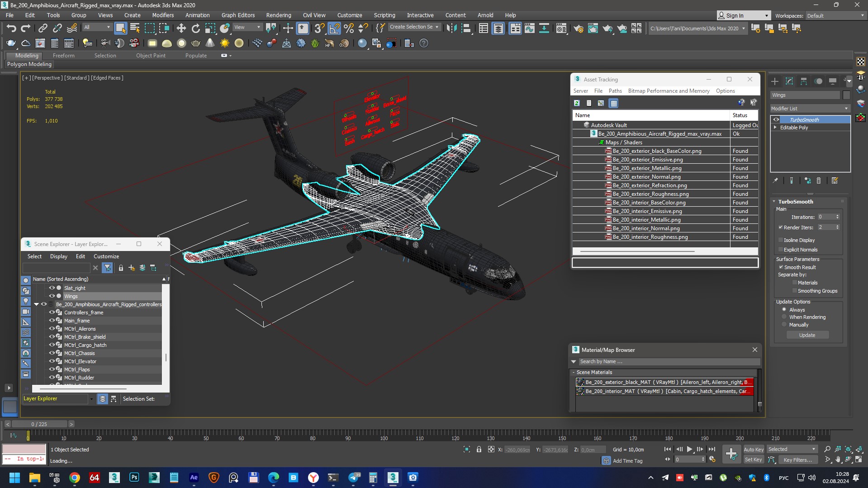Click the Mirror tool icon
This screenshot has width=868, height=488.
(x=451, y=28)
